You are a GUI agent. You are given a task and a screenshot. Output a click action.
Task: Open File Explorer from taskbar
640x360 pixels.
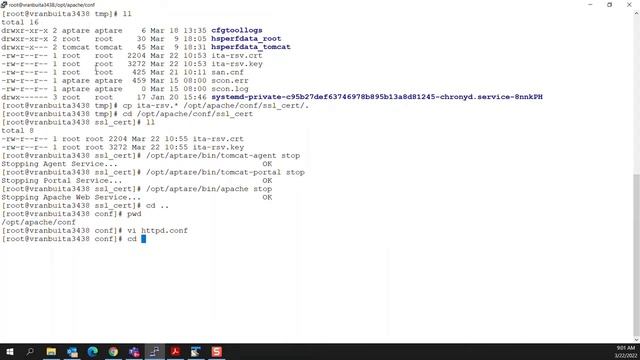point(51,351)
